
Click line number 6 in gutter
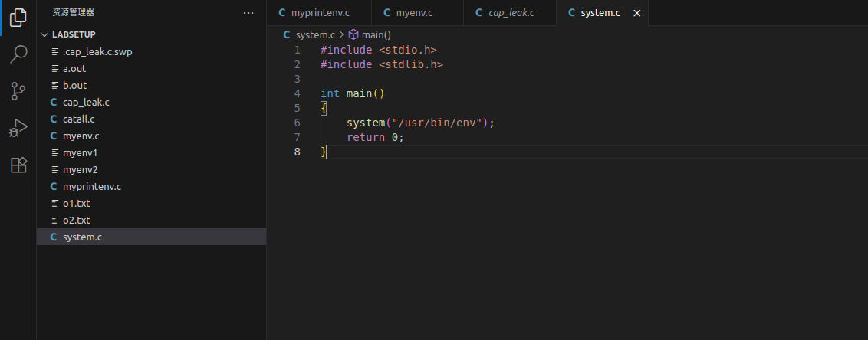coord(298,123)
